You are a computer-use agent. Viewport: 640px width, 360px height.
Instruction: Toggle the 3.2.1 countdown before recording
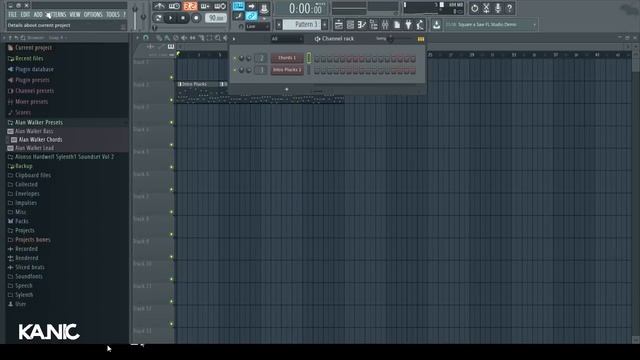click(x=190, y=6)
